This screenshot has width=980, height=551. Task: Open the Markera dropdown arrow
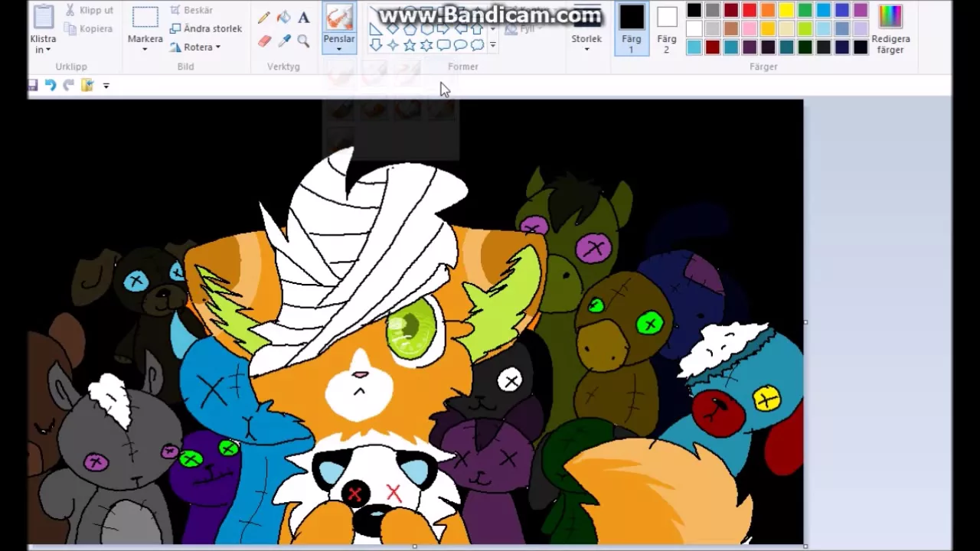pyautogui.click(x=145, y=50)
